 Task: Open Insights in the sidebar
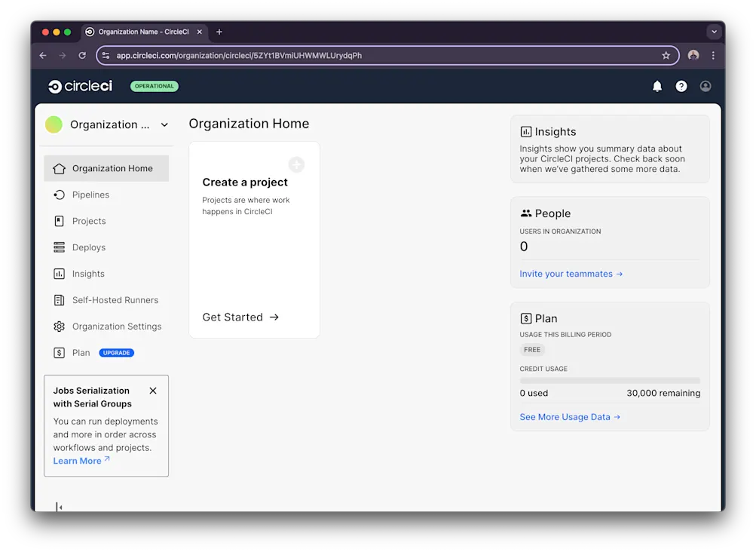106,274
